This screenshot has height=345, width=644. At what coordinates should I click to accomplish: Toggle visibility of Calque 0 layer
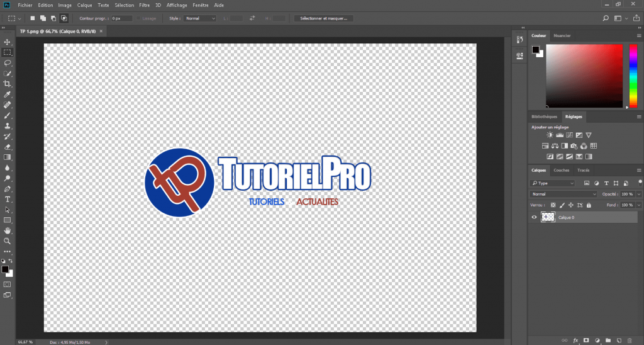(x=534, y=217)
